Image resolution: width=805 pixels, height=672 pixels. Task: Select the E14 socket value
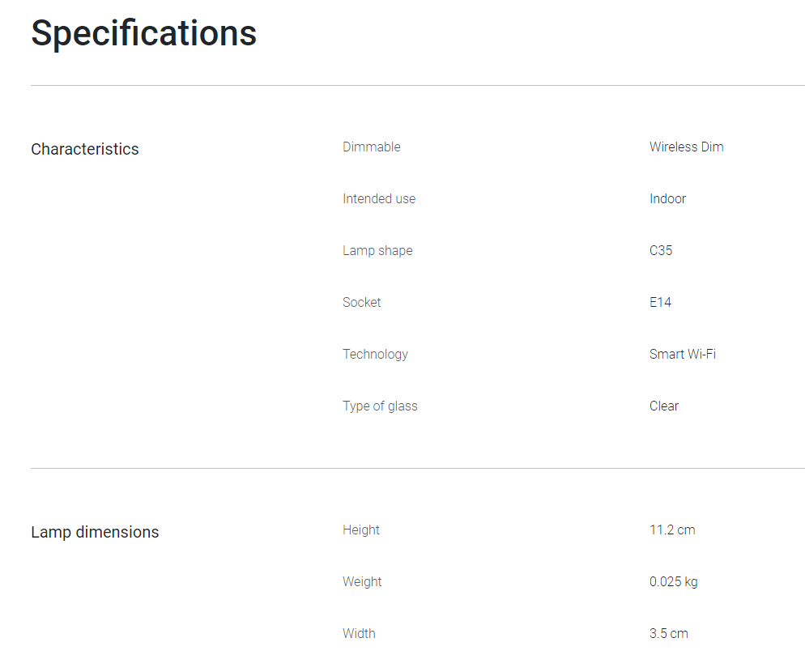660,302
